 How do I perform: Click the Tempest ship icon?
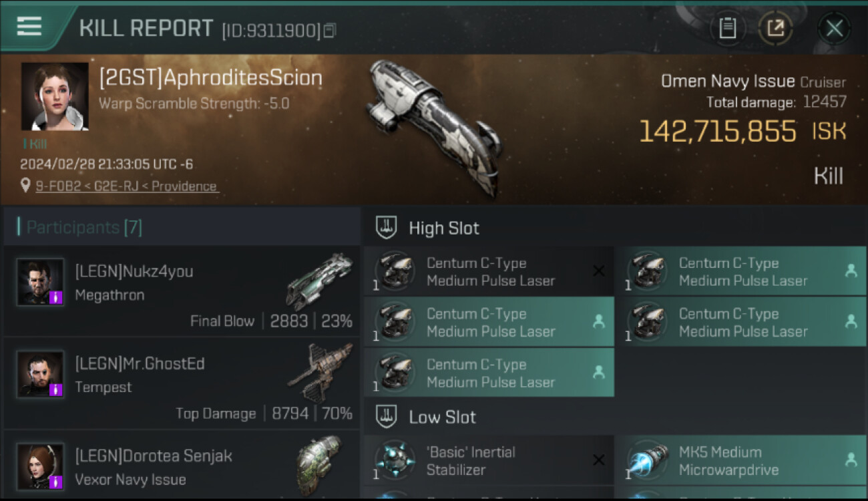click(x=320, y=372)
